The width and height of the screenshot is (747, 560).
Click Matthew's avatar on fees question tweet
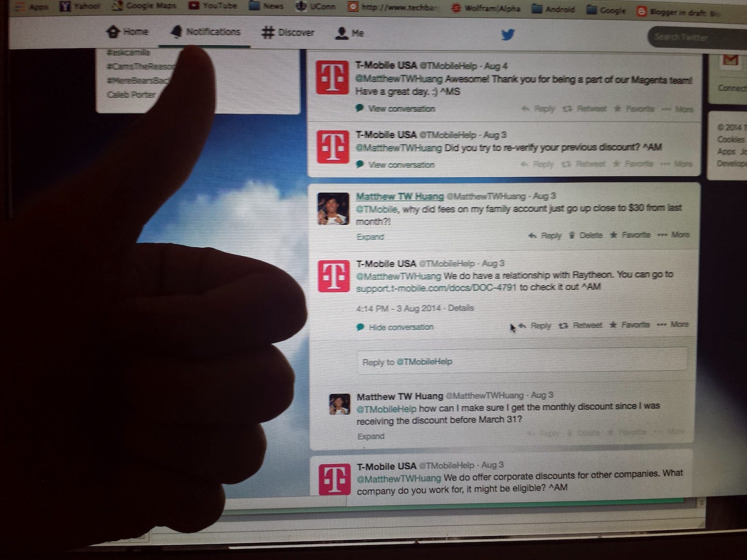pos(333,209)
